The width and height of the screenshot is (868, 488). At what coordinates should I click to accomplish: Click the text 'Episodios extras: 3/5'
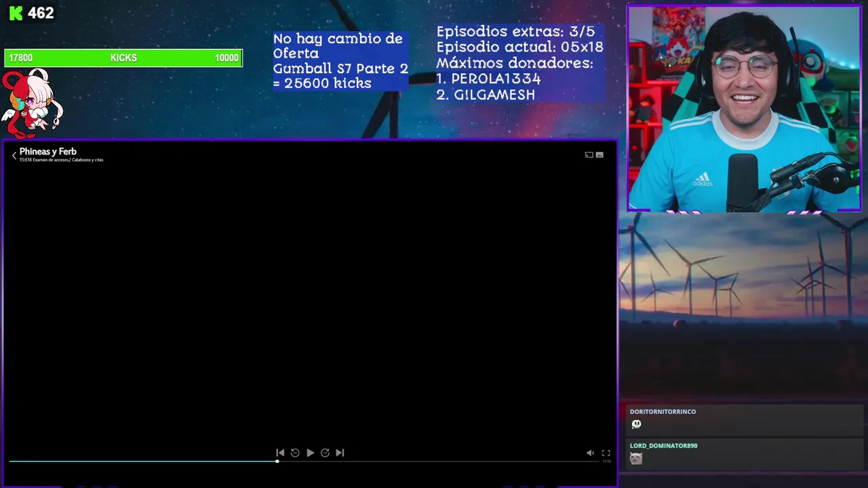point(515,31)
